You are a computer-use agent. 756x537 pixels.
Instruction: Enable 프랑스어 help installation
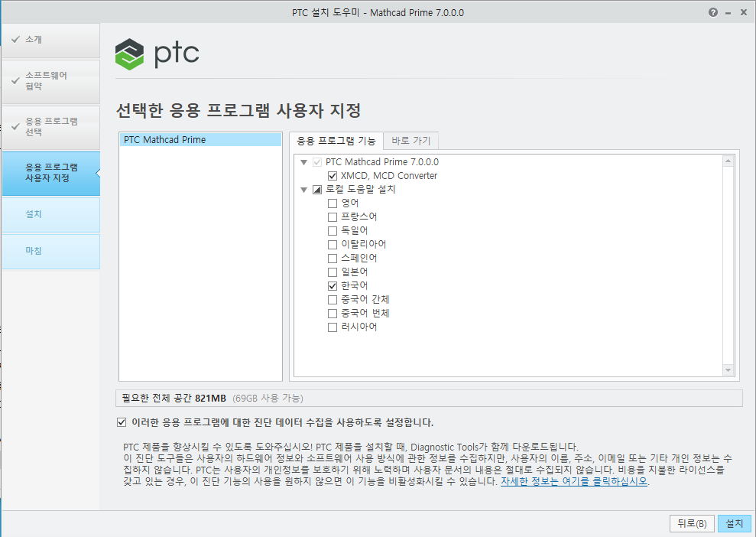tap(333, 217)
